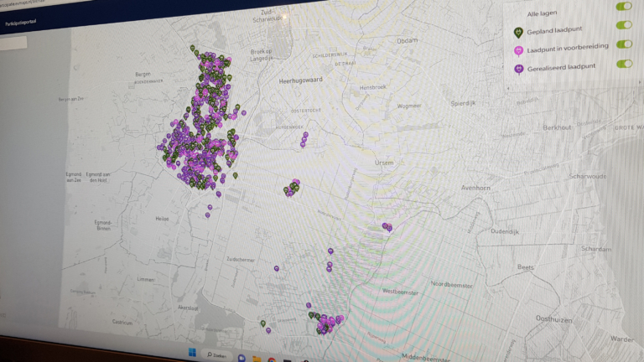Hide the 'Gerealiseerd laadpunt' layer switch

pos(624,64)
